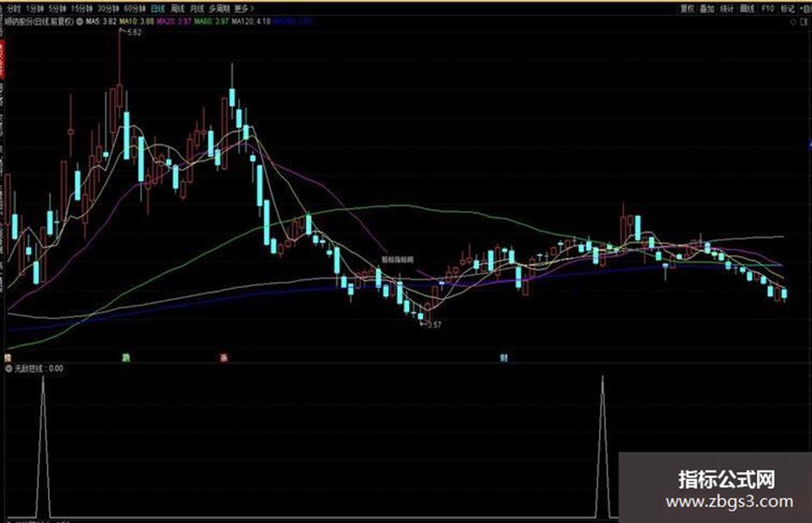Open the 多周期 multi-period view
812x523 pixels.
click(x=220, y=9)
